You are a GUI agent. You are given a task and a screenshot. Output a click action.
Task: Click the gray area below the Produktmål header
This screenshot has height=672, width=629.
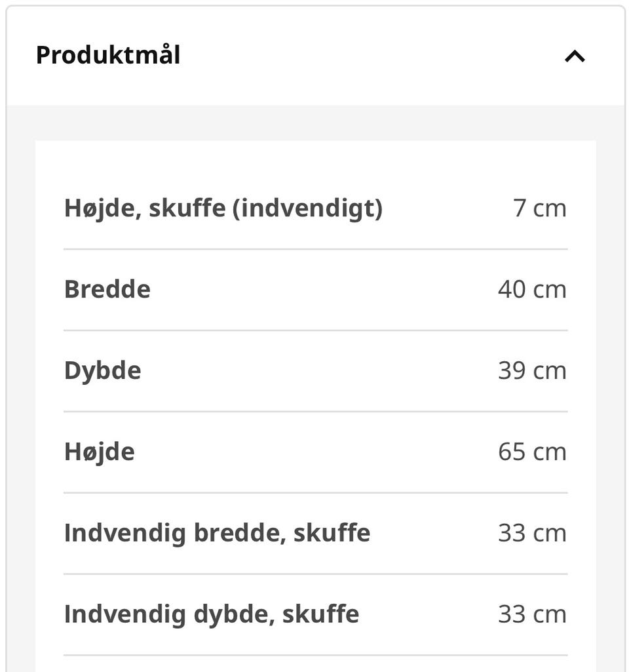pyautogui.click(x=316, y=123)
